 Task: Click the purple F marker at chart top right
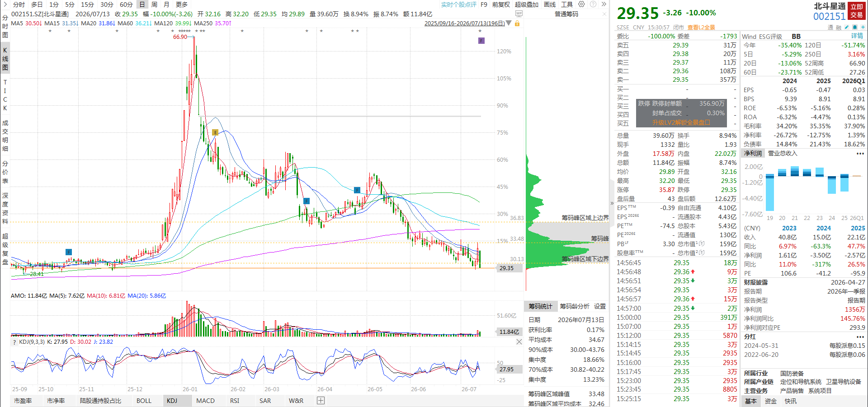click(x=481, y=41)
